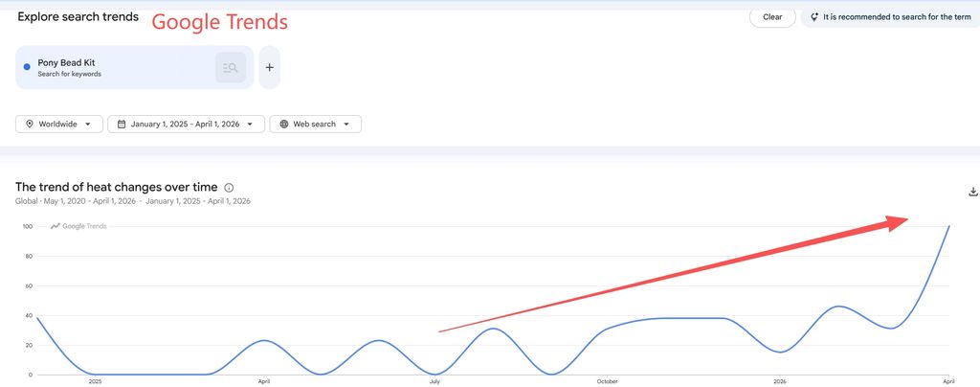Download the trend chart data
The width and height of the screenshot is (980, 387).
point(972,192)
